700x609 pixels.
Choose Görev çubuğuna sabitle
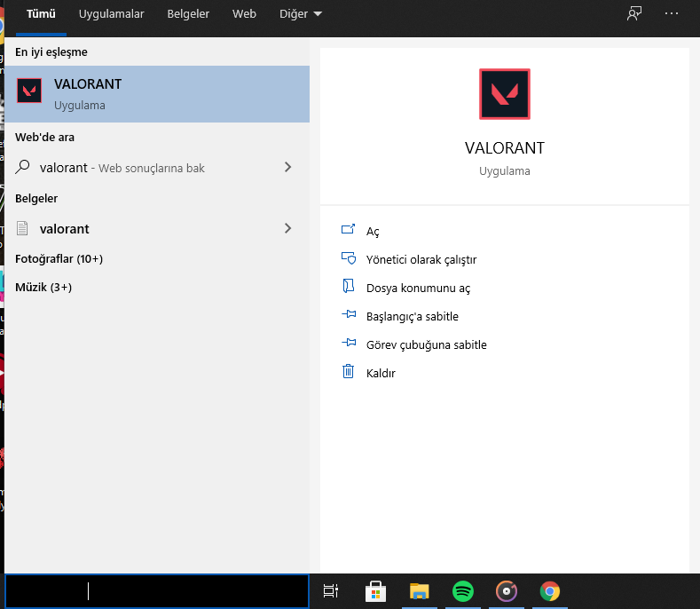tap(427, 344)
